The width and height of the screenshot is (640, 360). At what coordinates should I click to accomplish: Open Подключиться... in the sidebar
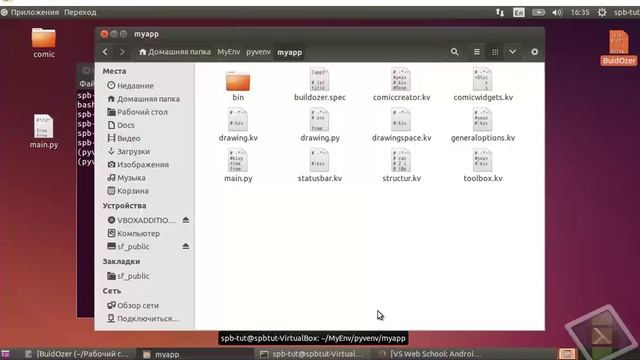pyautogui.click(x=144, y=318)
